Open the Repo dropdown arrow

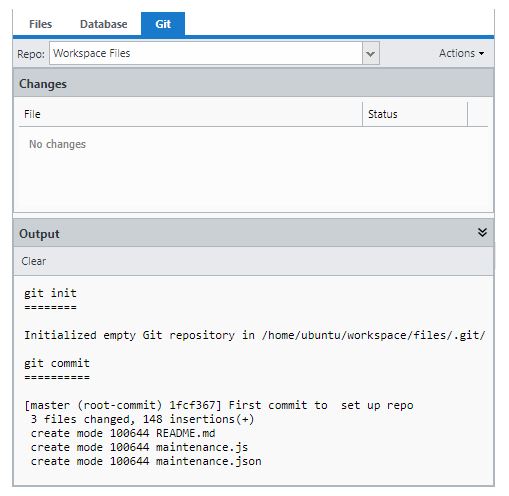[371, 53]
